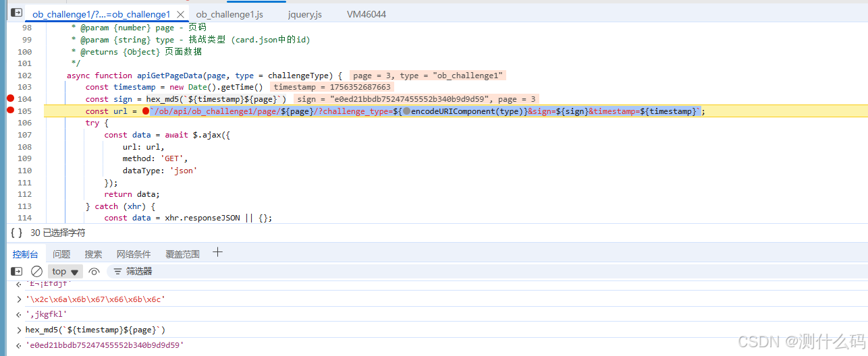Image resolution: width=868 pixels, height=356 pixels.
Task: Click red inline breakpoint marker before the URL string
Action: pyautogui.click(x=145, y=111)
